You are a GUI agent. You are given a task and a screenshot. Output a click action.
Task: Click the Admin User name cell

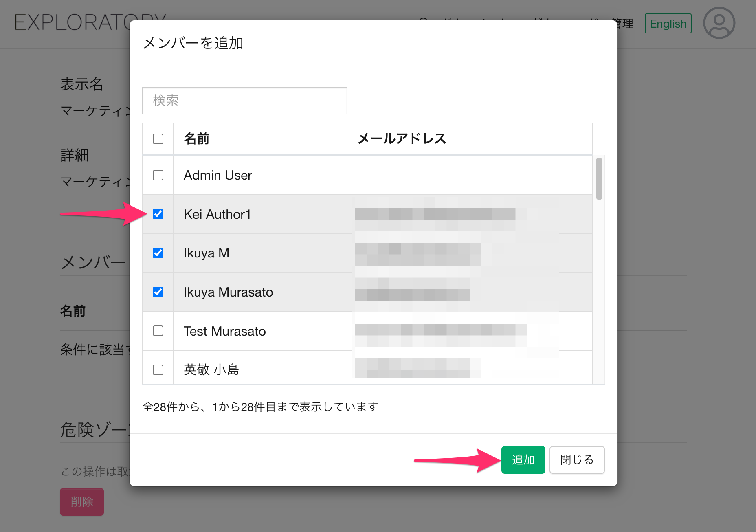pos(218,175)
